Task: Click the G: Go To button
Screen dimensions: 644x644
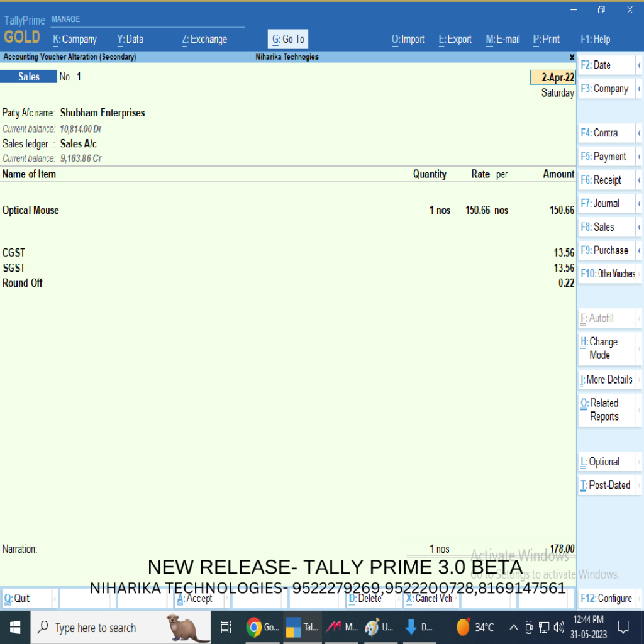Action: pyautogui.click(x=288, y=40)
